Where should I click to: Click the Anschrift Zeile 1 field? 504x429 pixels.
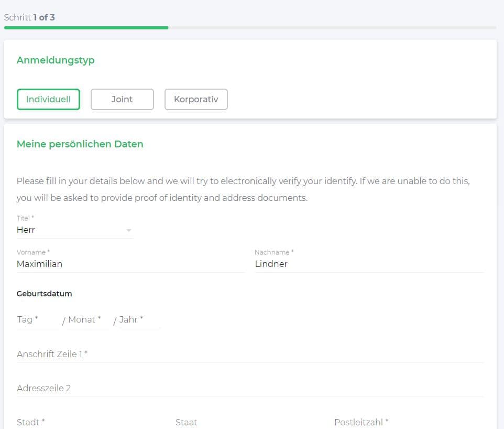249,355
